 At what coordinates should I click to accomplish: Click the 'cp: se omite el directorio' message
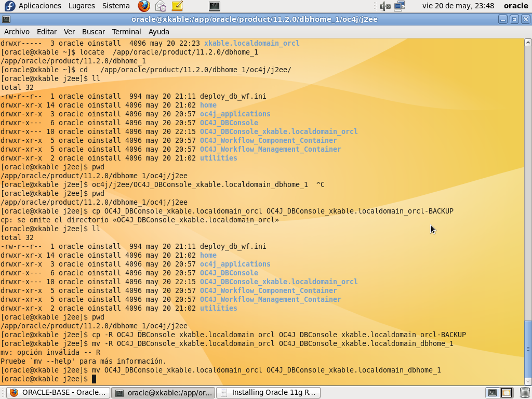(139, 220)
